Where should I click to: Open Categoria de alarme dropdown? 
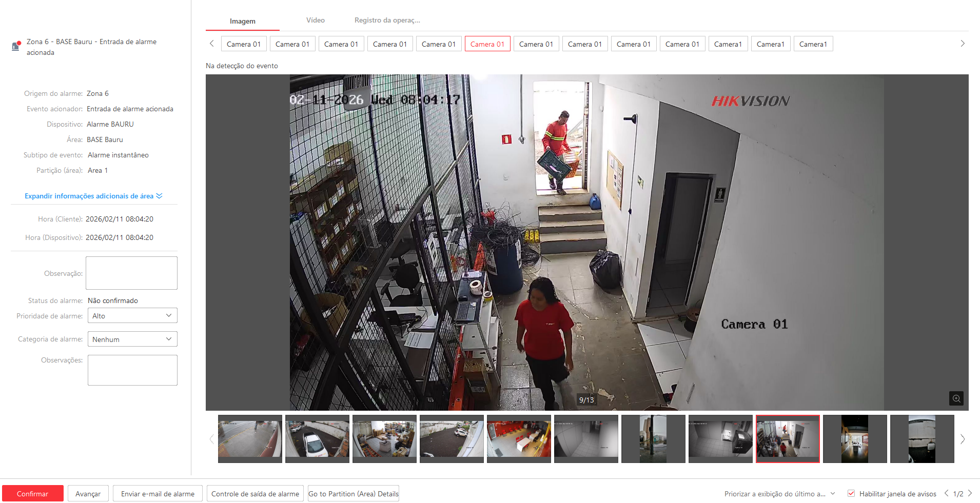[x=132, y=339]
